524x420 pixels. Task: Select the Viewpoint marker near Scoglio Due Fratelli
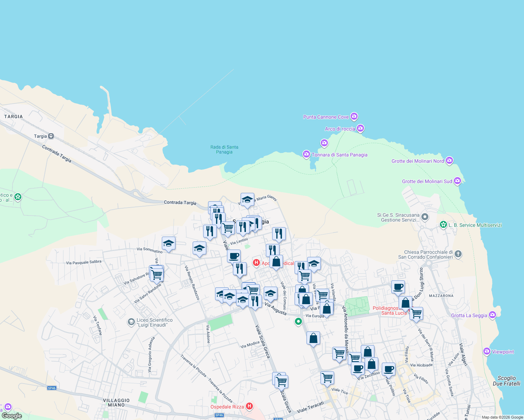tap(487, 351)
